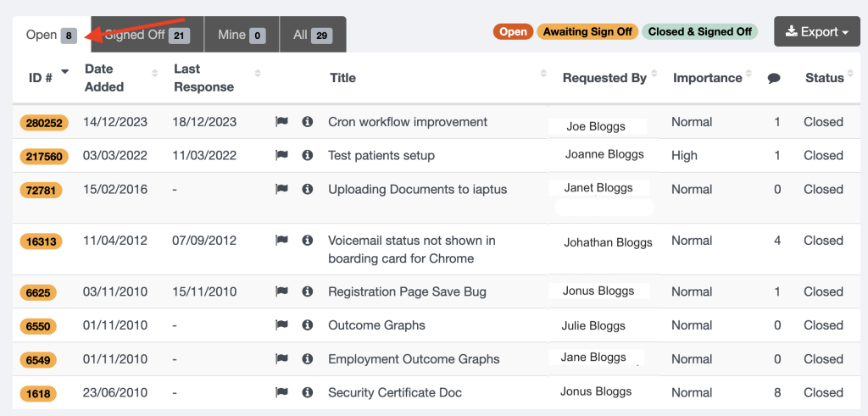
Task: Flag the Registration Page Save Bug ticket
Action: (x=281, y=291)
